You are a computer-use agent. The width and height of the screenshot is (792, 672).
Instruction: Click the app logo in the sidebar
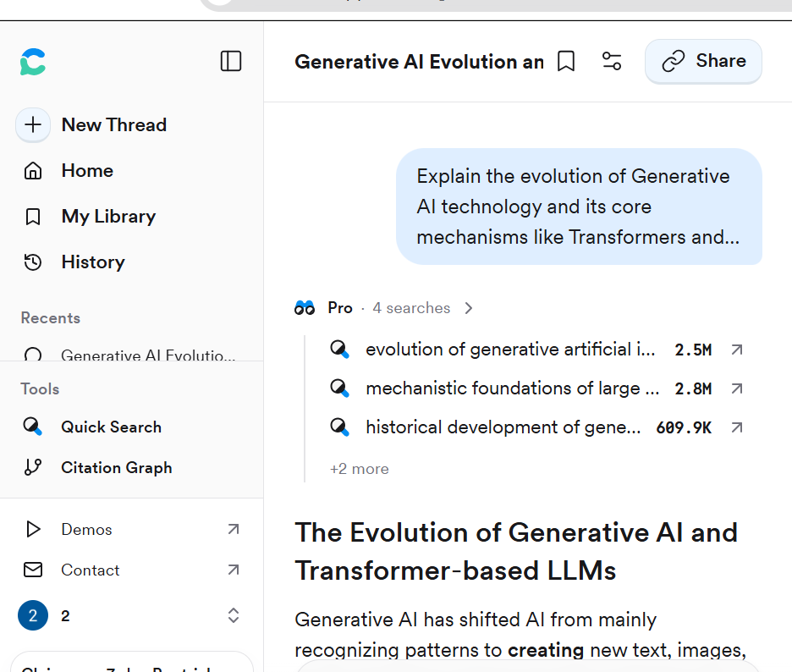point(34,62)
